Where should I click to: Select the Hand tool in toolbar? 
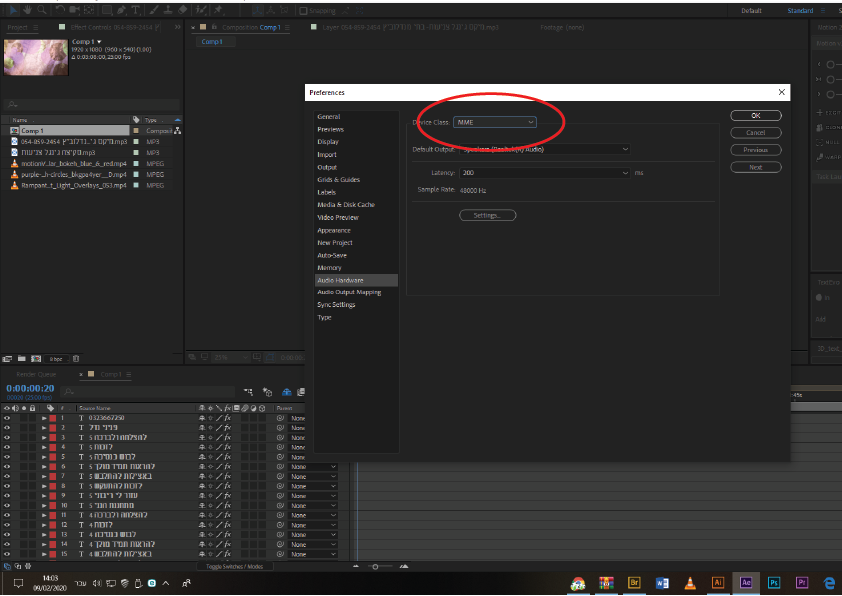click(25, 9)
